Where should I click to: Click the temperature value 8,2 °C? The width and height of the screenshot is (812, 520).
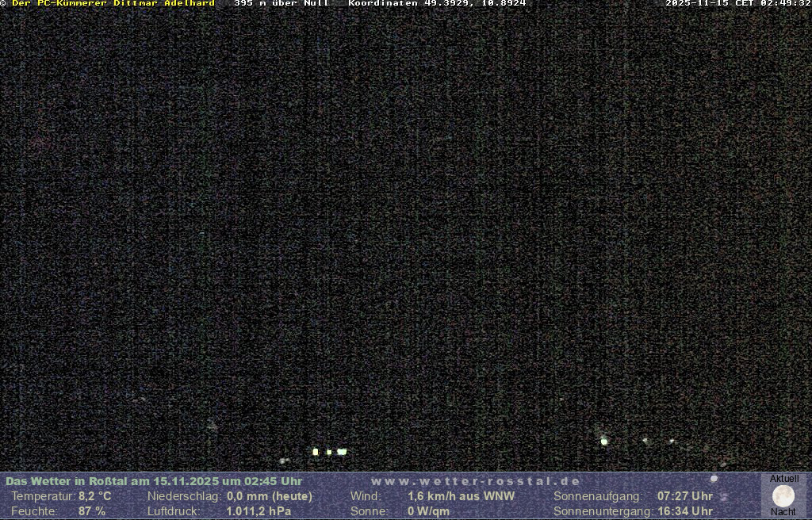[94, 496]
